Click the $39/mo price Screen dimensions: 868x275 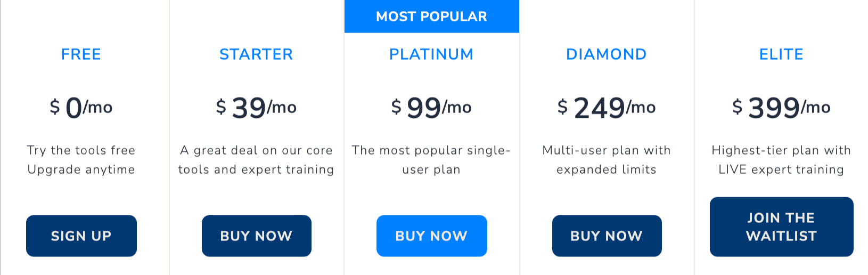click(256, 108)
